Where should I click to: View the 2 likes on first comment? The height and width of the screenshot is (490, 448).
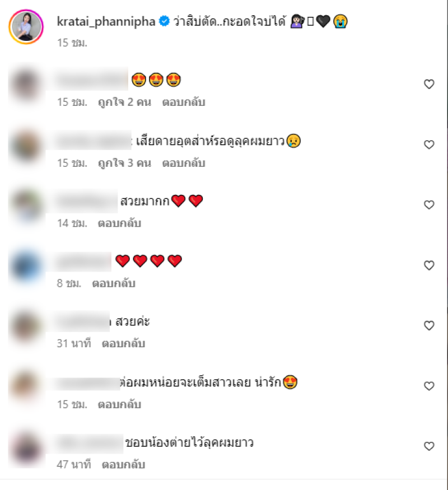(x=124, y=102)
